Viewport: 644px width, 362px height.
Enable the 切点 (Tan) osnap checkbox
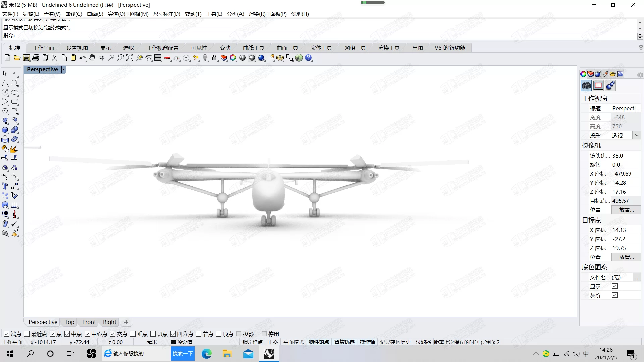coord(153,334)
